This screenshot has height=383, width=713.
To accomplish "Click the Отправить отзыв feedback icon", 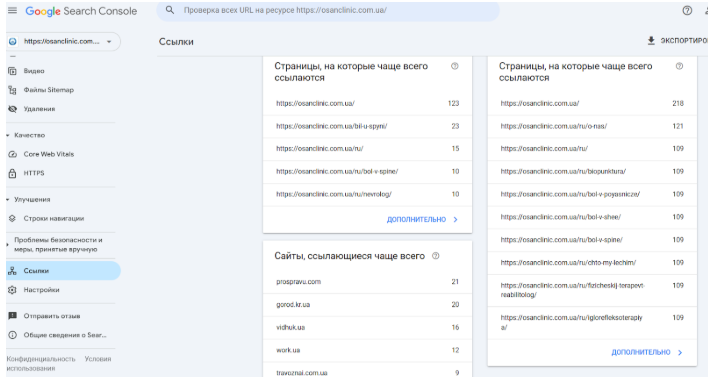I will 13,316.
